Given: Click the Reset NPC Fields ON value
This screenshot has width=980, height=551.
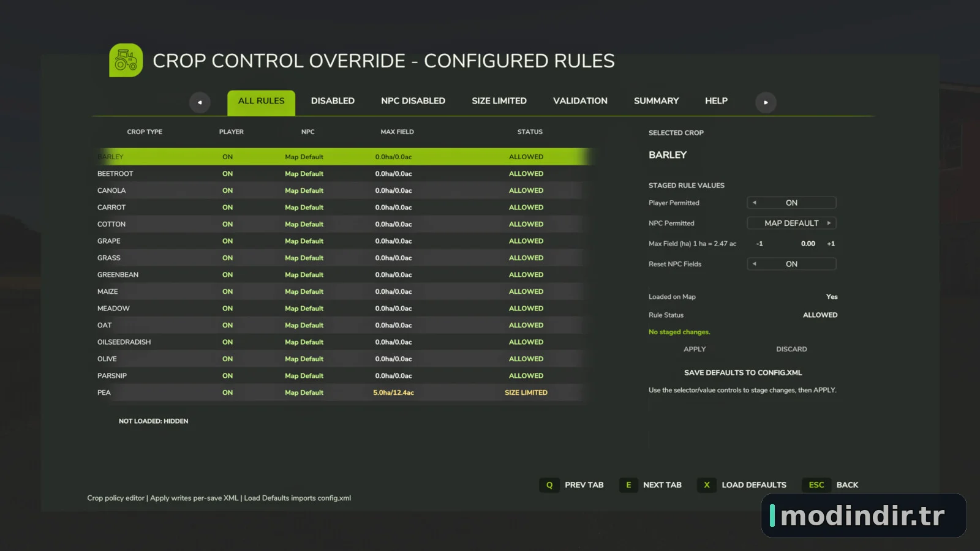Looking at the screenshot, I should (791, 264).
